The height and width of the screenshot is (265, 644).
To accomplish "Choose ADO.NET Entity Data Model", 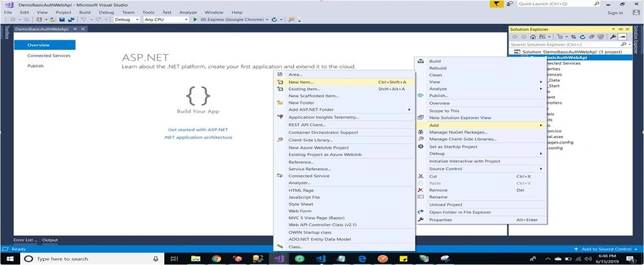I will tap(344, 239).
